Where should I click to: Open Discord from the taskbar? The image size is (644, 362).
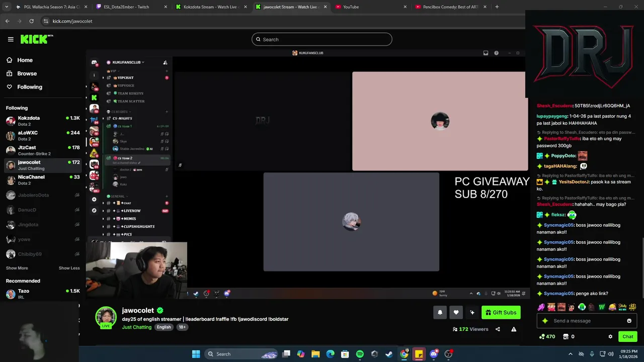[x=434, y=354]
